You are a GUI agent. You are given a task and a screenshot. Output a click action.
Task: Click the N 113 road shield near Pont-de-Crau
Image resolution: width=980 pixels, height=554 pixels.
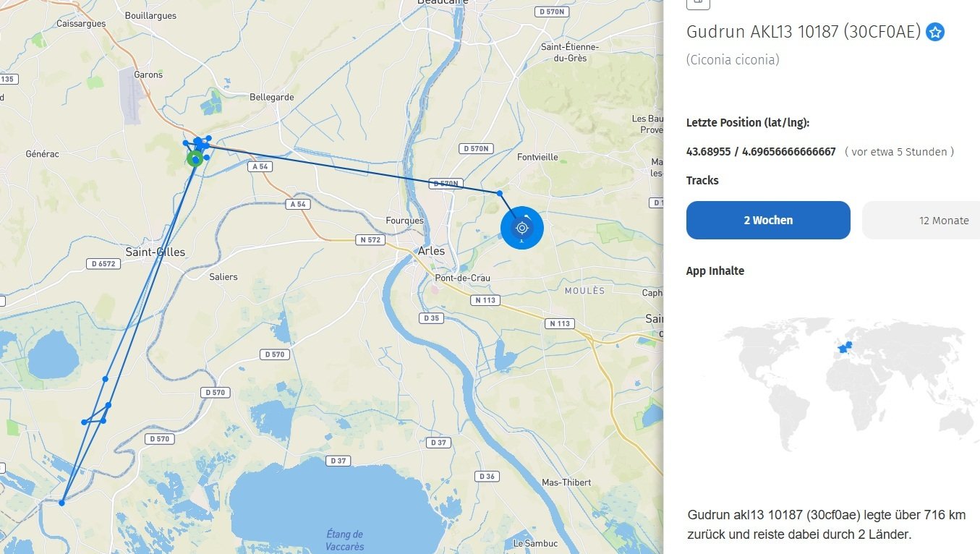(485, 299)
